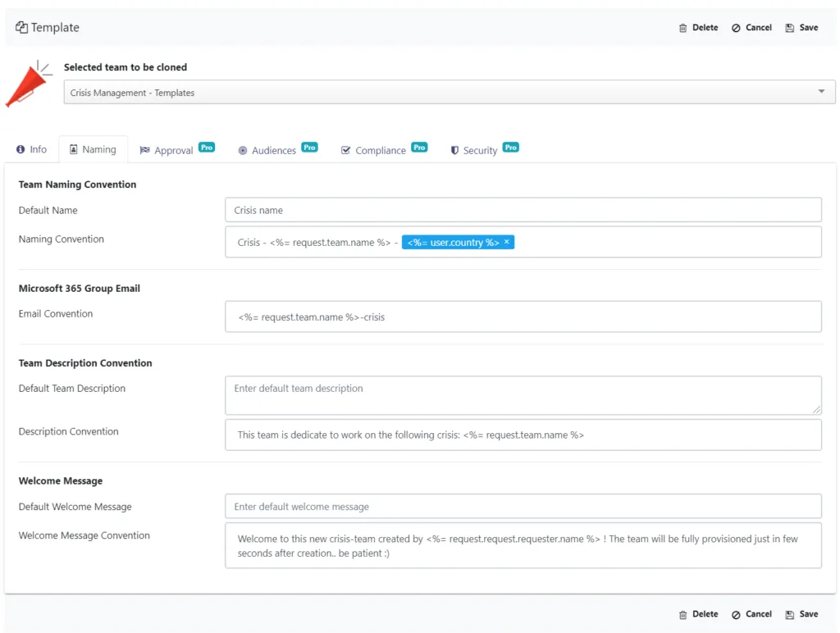Open the Info tab
Image resolution: width=840 pixels, height=633 pixels.
32,149
